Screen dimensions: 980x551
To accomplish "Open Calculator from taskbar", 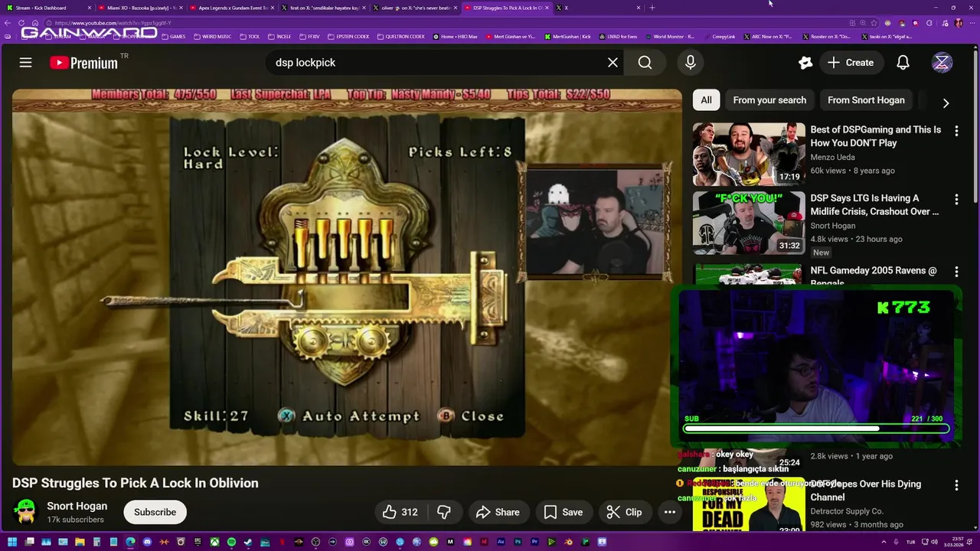I will coord(96,542).
